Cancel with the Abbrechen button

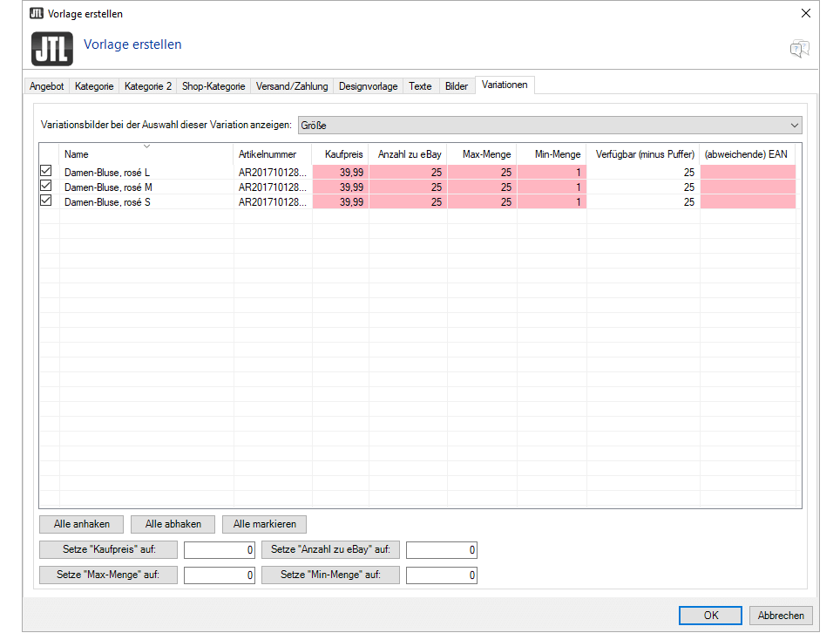click(781, 616)
